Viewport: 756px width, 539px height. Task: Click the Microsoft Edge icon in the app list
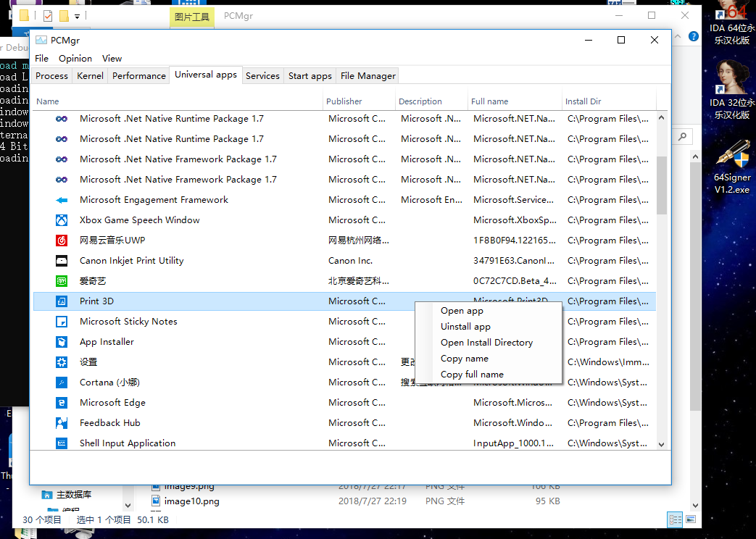(x=61, y=403)
